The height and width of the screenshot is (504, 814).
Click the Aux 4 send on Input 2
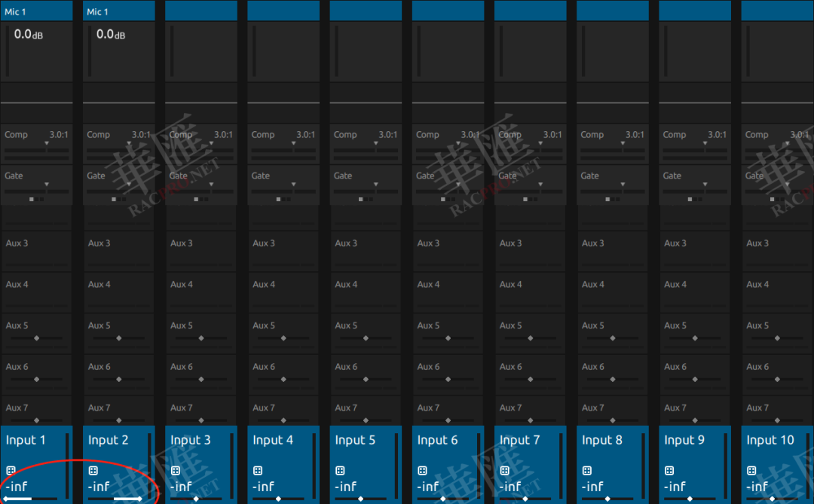[x=119, y=292]
